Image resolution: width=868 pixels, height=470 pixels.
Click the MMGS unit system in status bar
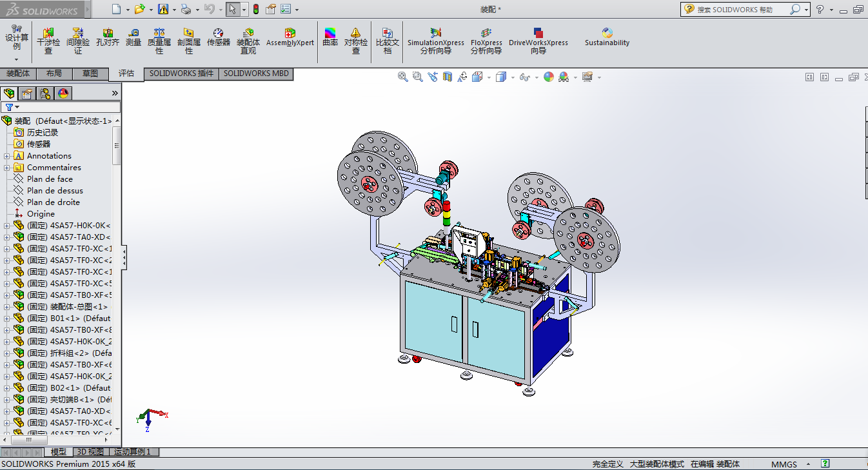tap(784, 464)
